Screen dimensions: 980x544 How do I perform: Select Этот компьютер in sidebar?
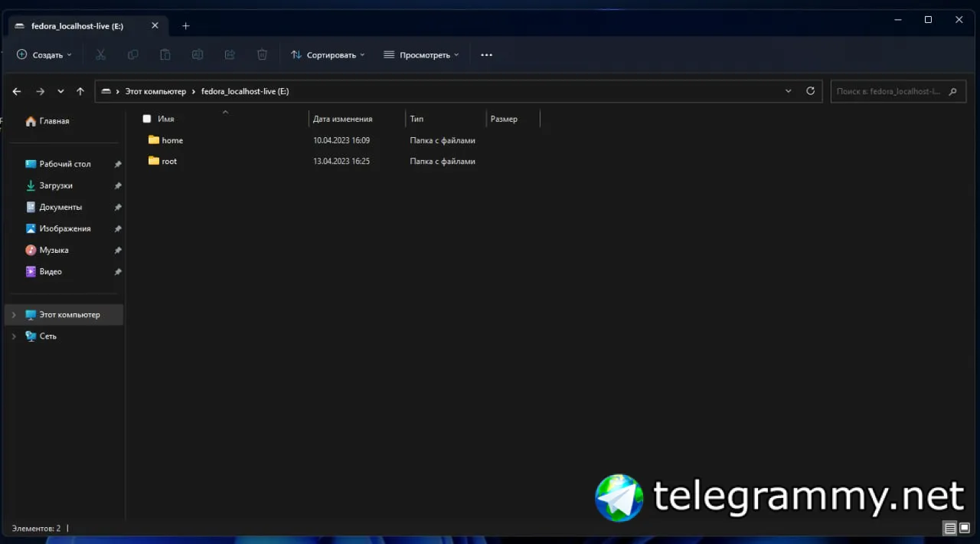[63, 315]
